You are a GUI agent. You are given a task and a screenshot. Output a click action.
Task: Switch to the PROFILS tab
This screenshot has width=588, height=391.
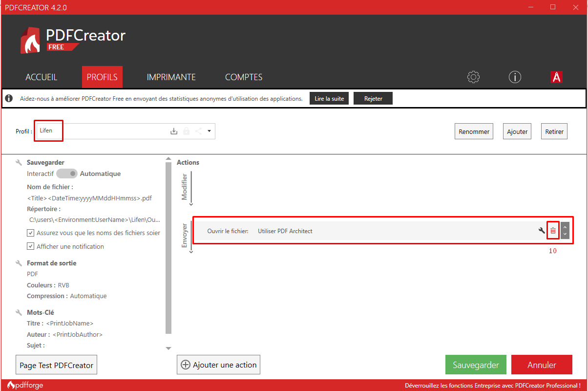tap(102, 77)
